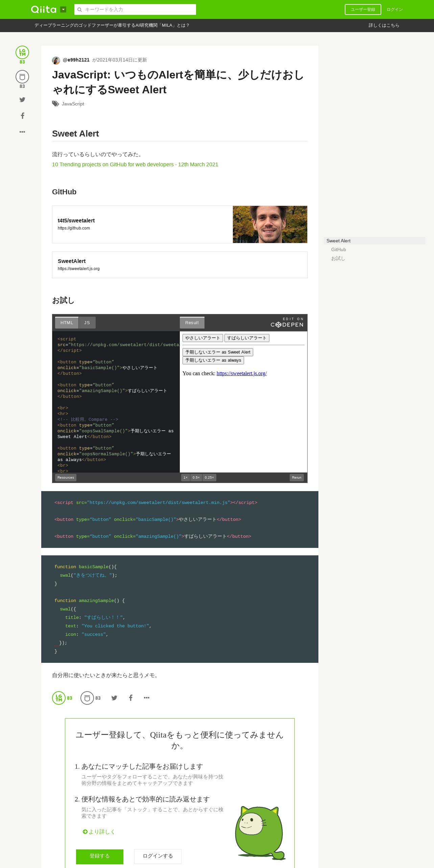The height and width of the screenshot is (868, 434).
Task: Click 詳しくはこちら in the banner
Action: [x=384, y=25]
